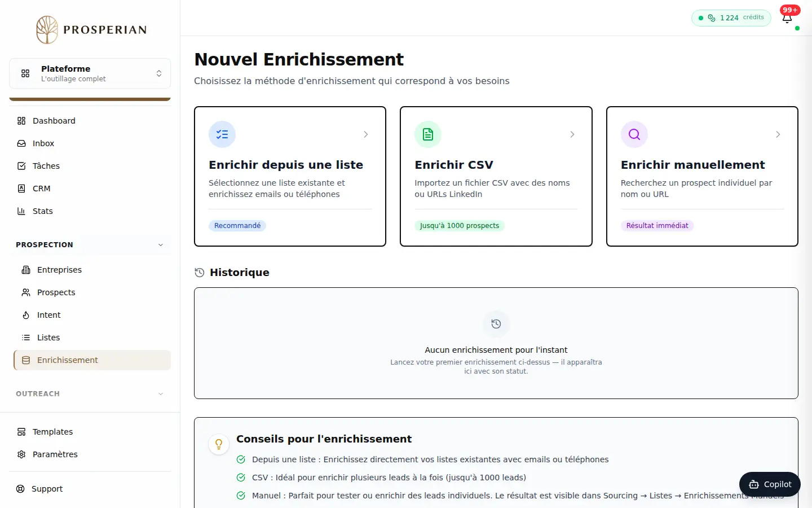Open Intent in the sidebar
The image size is (812, 508).
(92, 315)
